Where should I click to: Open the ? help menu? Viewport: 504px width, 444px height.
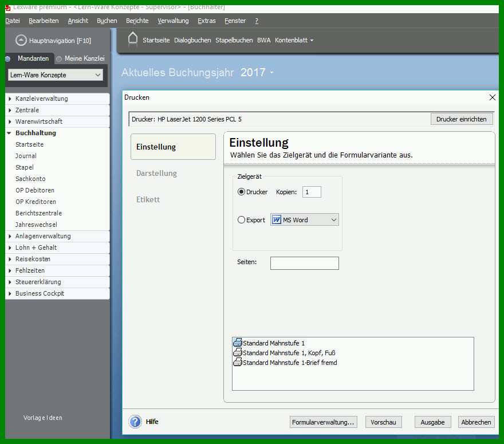[x=257, y=21]
